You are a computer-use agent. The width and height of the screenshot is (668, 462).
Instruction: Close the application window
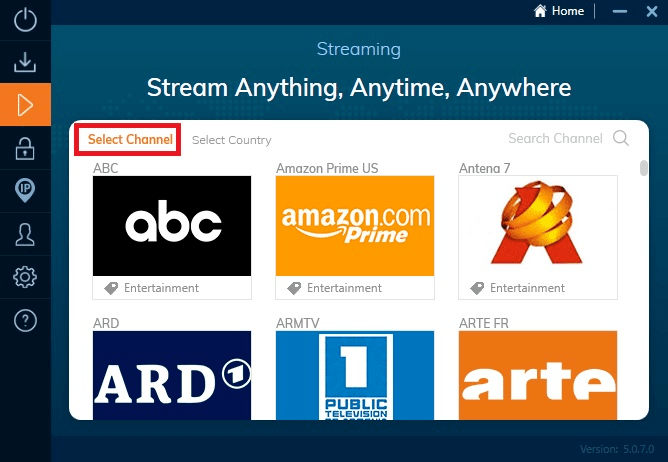[652, 12]
